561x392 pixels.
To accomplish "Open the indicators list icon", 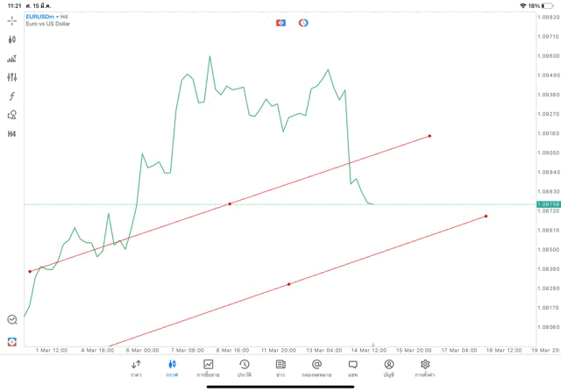I will tap(11, 59).
